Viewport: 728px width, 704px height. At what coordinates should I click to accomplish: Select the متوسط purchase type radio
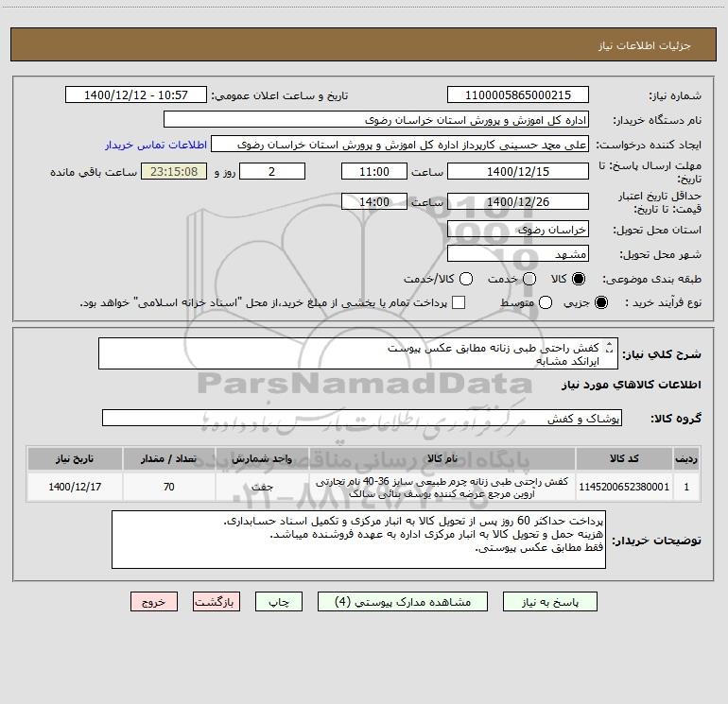click(546, 302)
